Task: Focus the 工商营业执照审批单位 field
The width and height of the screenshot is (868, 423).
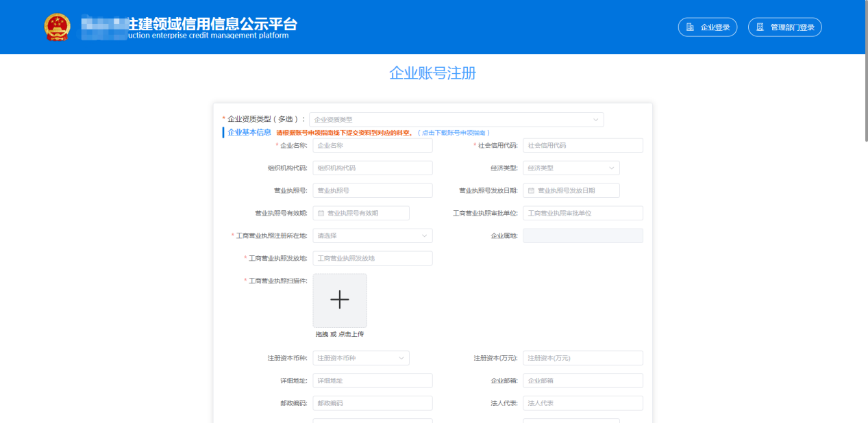Action: pos(582,213)
